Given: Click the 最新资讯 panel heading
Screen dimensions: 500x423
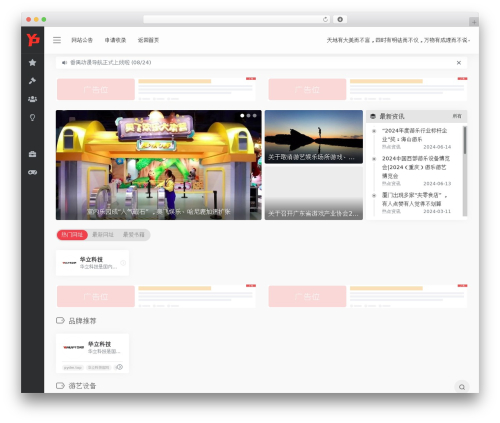Looking at the screenshot, I should pyautogui.click(x=392, y=116).
